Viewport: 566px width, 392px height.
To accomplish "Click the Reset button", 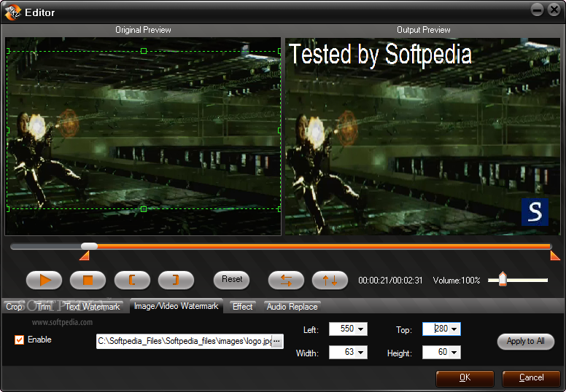I will coord(232,280).
